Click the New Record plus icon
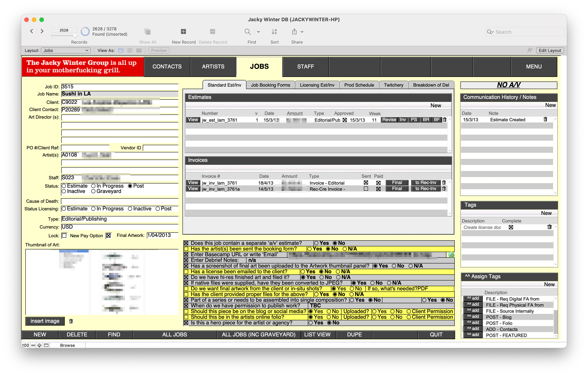This screenshot has height=376, width=588. (x=183, y=31)
